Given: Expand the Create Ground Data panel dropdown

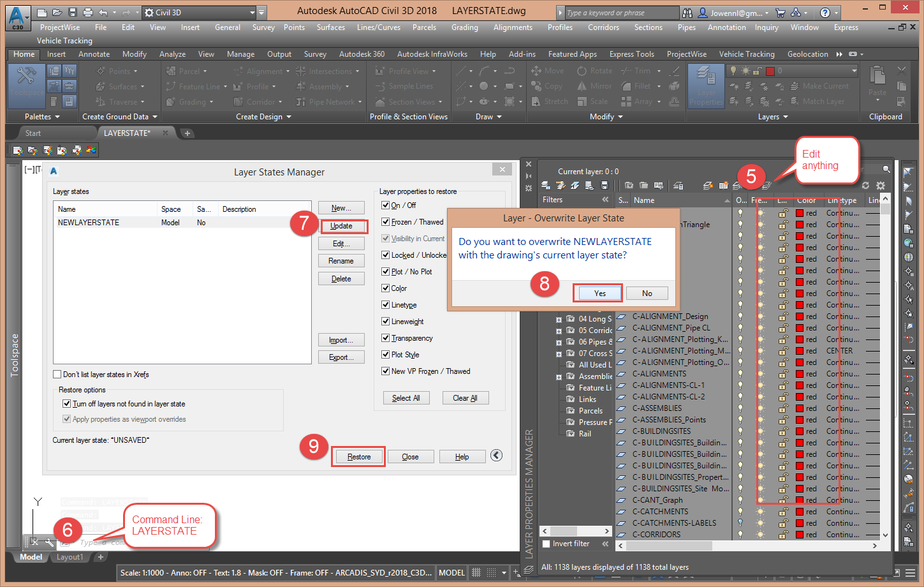Looking at the screenshot, I should 119,117.
